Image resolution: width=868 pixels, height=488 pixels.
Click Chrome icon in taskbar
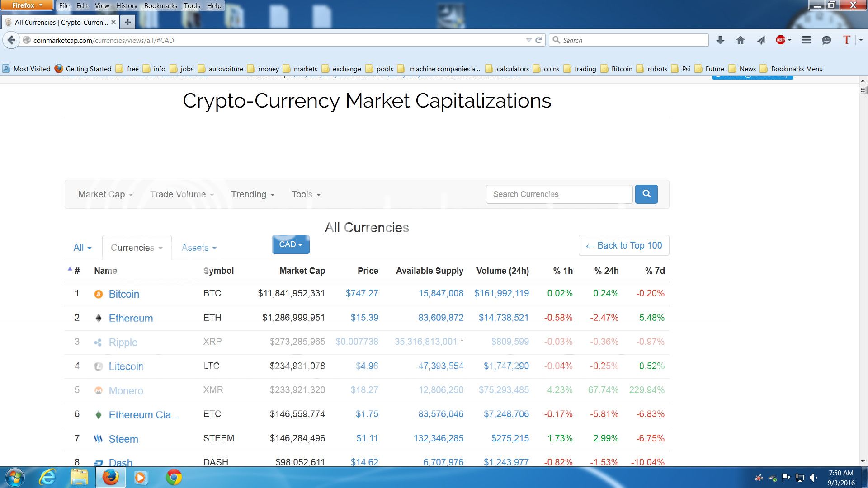174,477
